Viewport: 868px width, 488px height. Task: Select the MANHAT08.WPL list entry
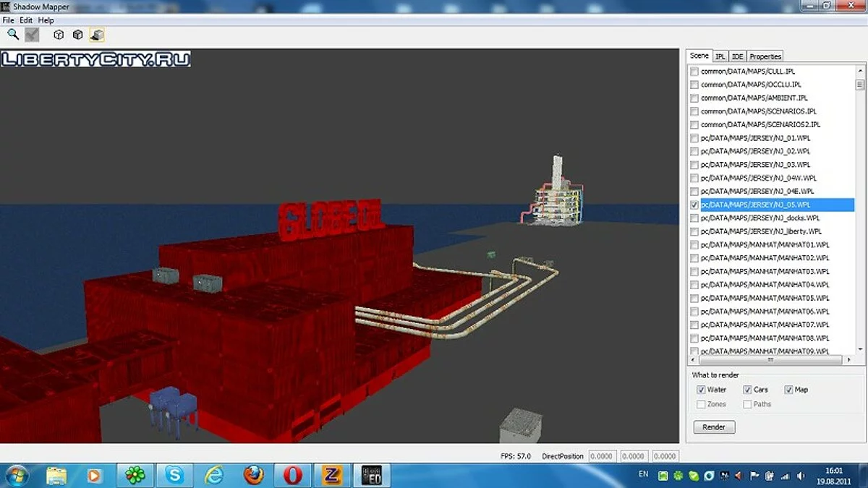tap(765, 338)
